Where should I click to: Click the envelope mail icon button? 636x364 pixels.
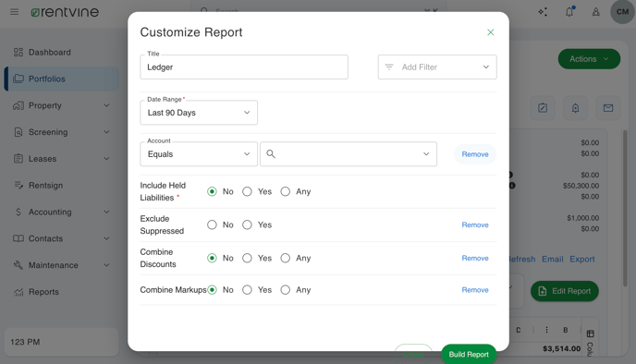[x=607, y=108]
